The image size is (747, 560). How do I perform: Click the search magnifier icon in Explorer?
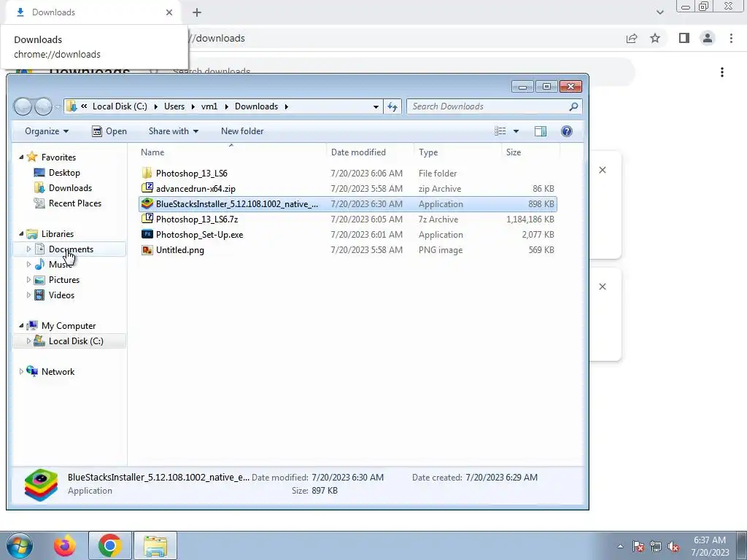(x=573, y=106)
